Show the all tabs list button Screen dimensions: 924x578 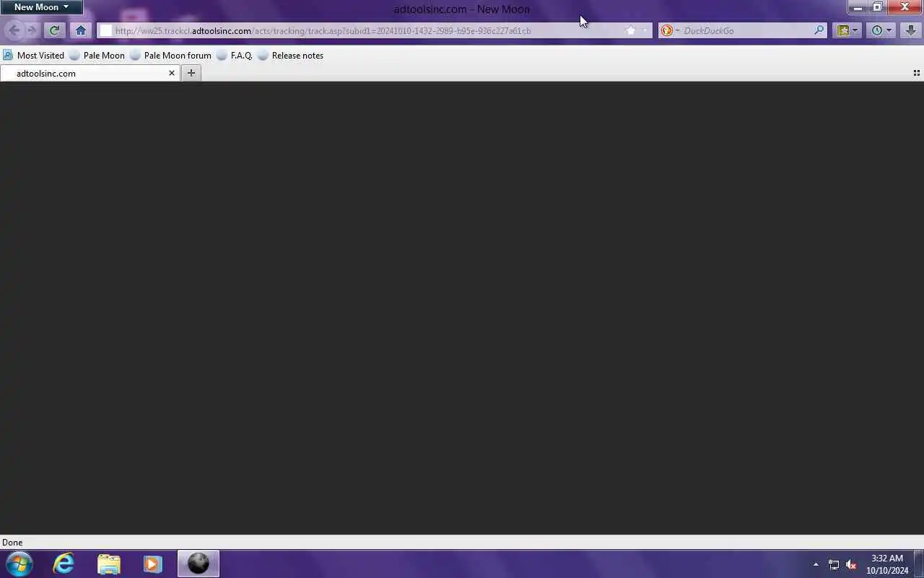coord(917,73)
